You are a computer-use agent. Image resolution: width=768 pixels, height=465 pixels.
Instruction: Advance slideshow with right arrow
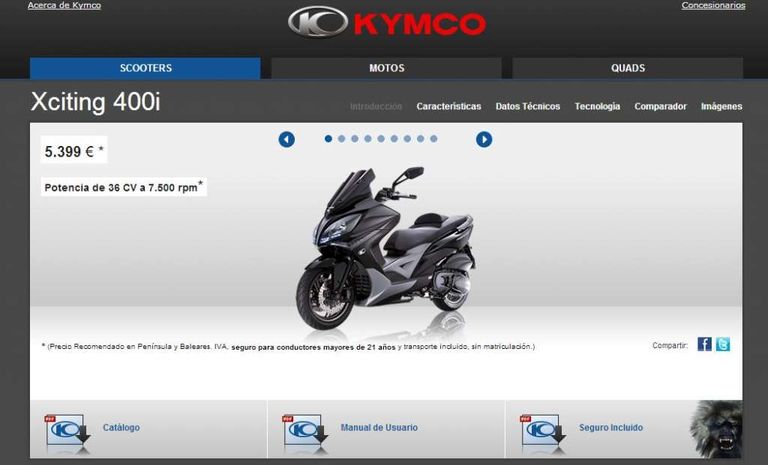pos(484,140)
